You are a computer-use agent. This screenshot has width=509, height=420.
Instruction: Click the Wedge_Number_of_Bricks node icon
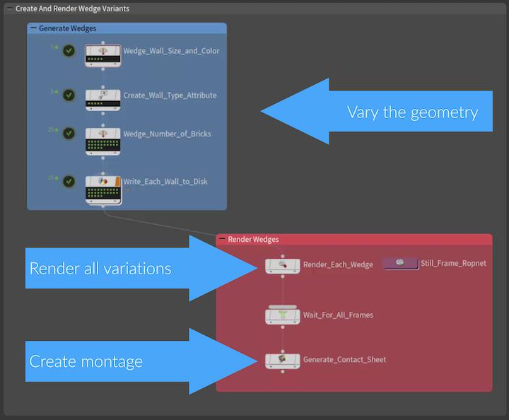(103, 135)
